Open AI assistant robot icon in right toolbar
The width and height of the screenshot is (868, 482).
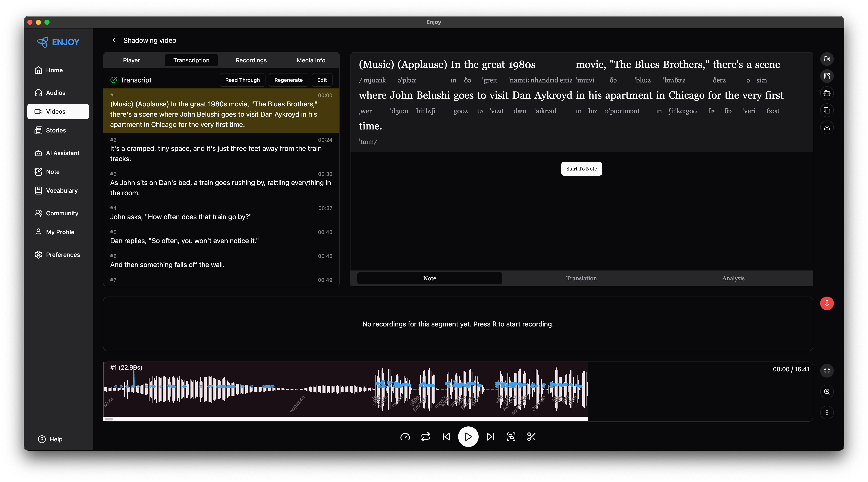827,93
